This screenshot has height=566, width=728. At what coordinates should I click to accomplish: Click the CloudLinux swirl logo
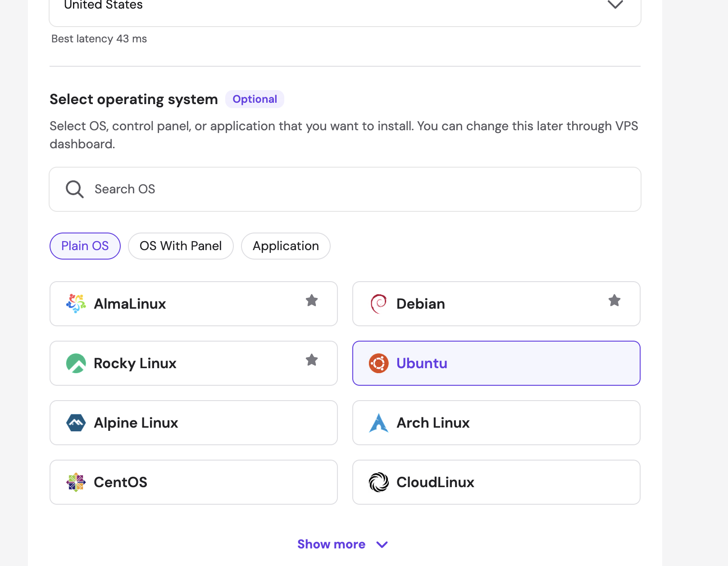pyautogui.click(x=378, y=482)
